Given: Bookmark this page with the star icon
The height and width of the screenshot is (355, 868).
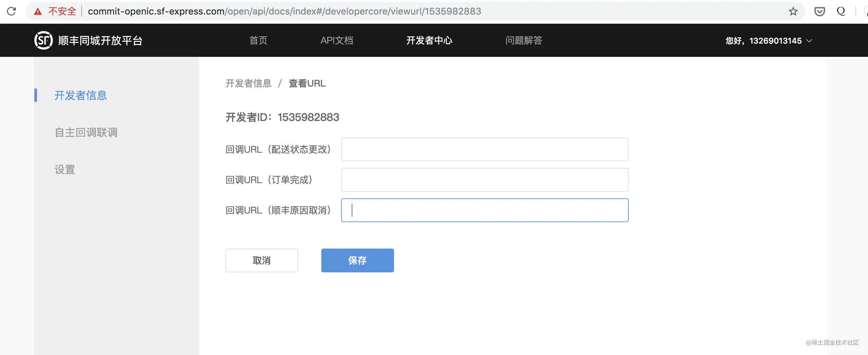Looking at the screenshot, I should pyautogui.click(x=793, y=12).
